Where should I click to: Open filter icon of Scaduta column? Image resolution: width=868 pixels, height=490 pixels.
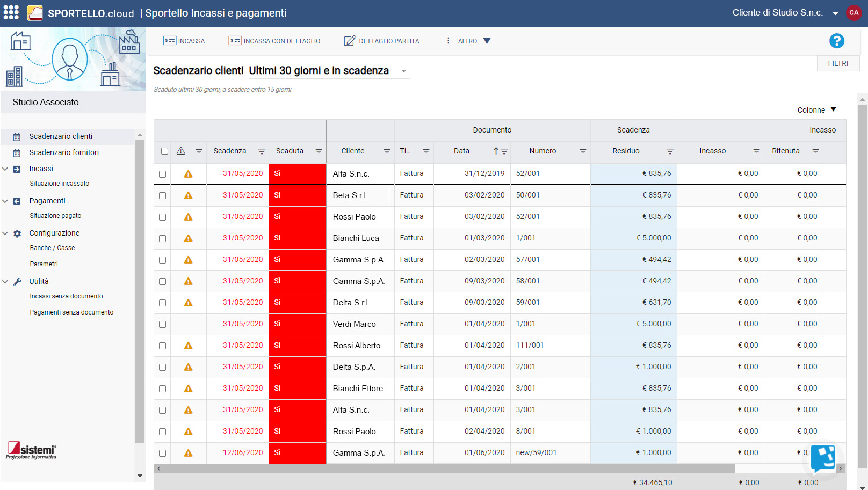click(319, 151)
